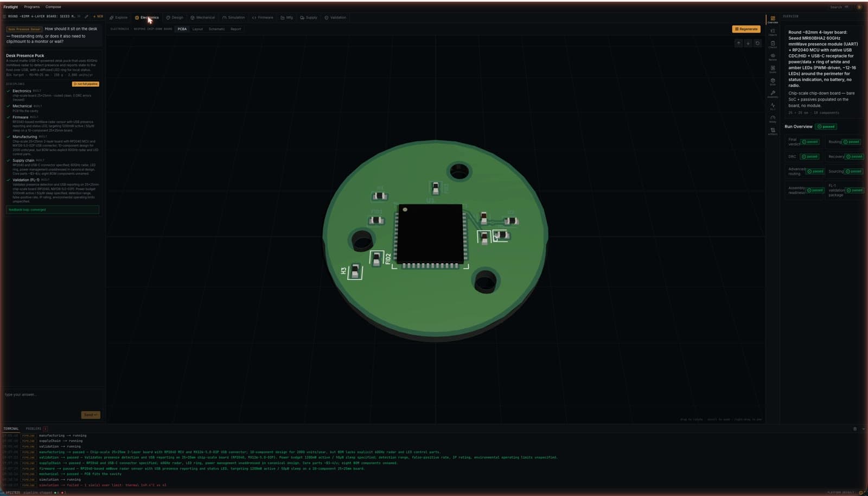Click the red 'simulation → failed' terminal line
Screen dimensions: 868x496
point(103,485)
